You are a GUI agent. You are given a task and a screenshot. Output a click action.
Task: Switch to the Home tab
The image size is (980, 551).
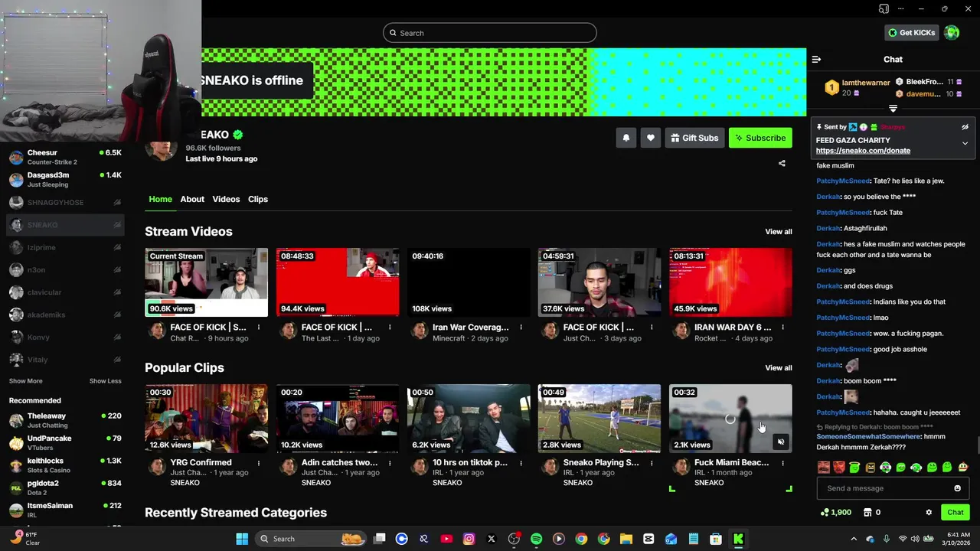point(160,199)
